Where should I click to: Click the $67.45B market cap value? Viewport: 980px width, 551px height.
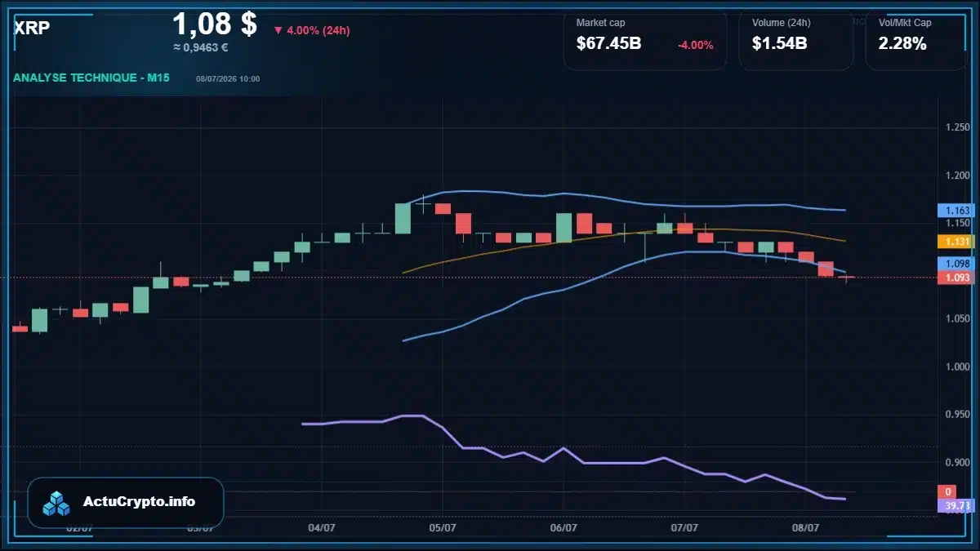608,44
